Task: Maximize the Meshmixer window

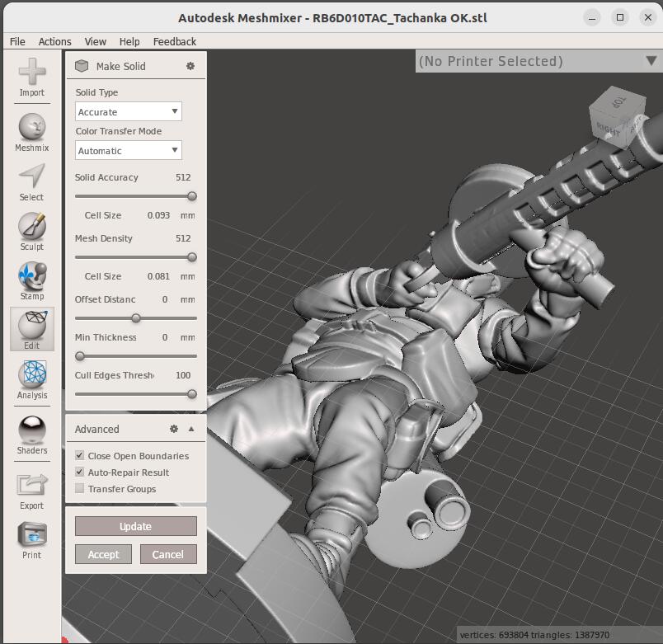Action: point(620,17)
